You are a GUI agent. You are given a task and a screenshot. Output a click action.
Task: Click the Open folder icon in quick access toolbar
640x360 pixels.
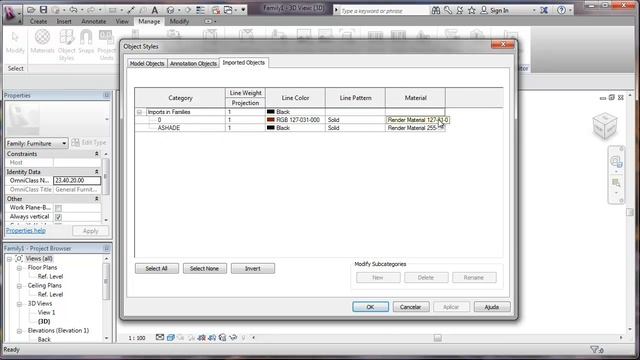31,10
